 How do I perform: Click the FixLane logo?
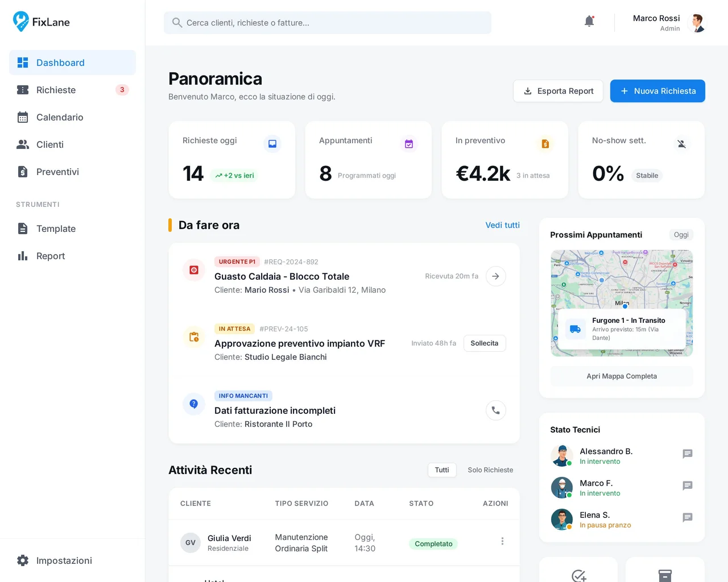click(x=42, y=22)
